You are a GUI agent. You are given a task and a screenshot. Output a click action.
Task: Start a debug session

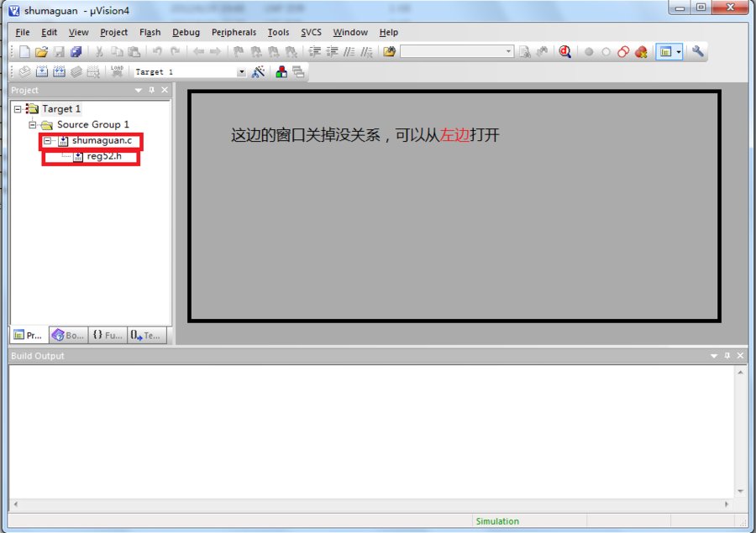coord(564,51)
